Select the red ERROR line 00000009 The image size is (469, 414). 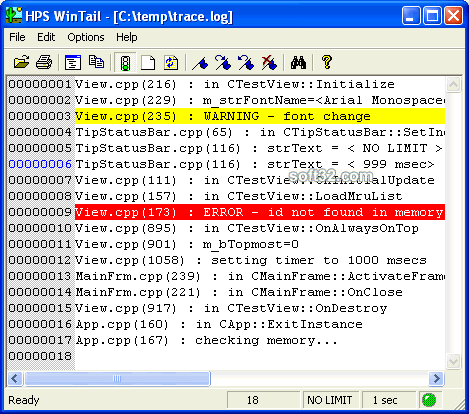pyautogui.click(x=226, y=212)
